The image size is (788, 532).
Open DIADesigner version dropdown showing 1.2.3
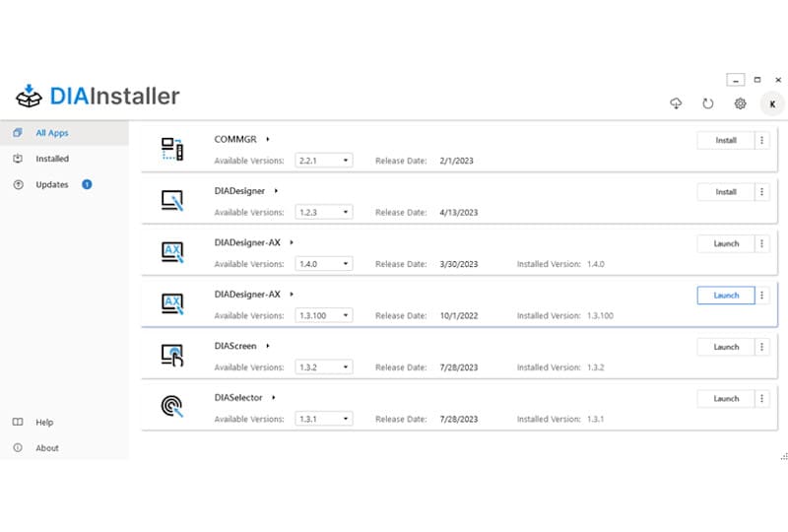(x=323, y=212)
